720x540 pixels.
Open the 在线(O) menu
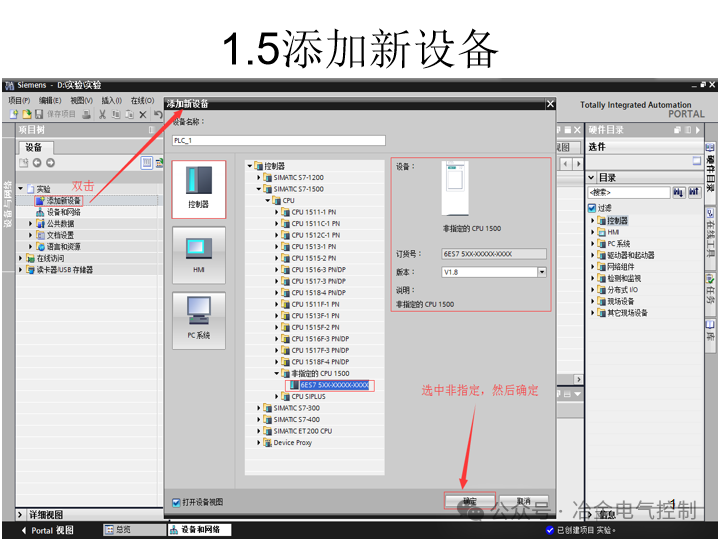[x=142, y=100]
